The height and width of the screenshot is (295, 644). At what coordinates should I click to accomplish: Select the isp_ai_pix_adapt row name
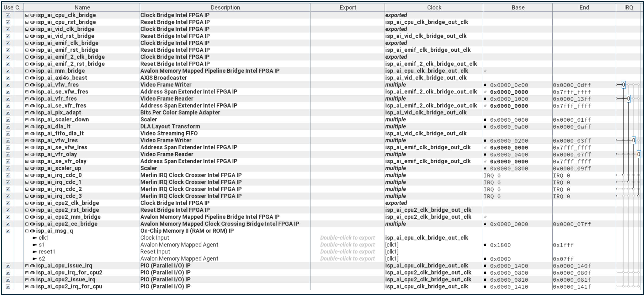58,113
